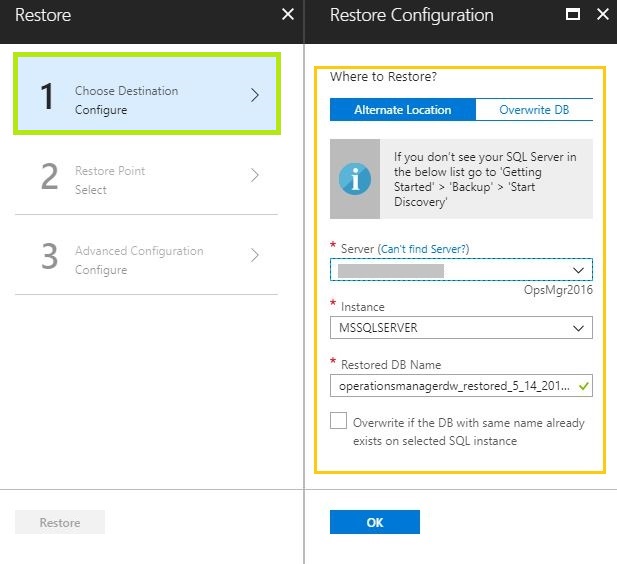The height and width of the screenshot is (564, 617).
Task: Open step 2 Restore Point
Action: pyautogui.click(x=147, y=176)
